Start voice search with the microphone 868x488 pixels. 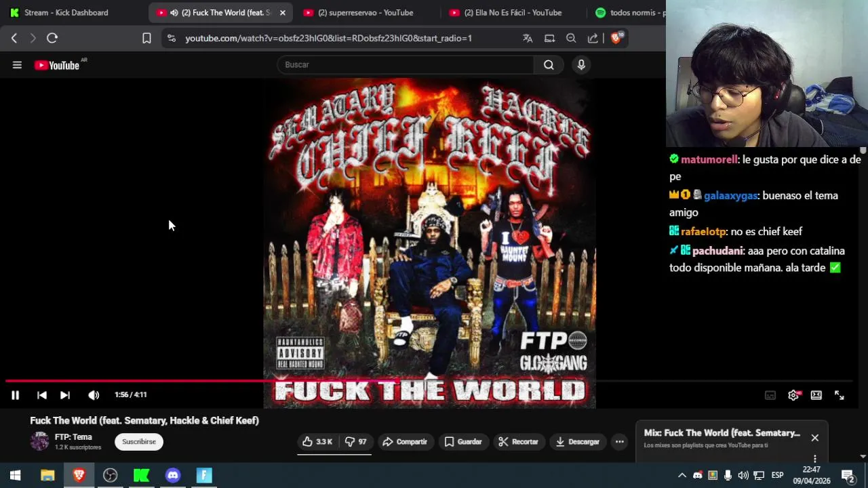(581, 64)
